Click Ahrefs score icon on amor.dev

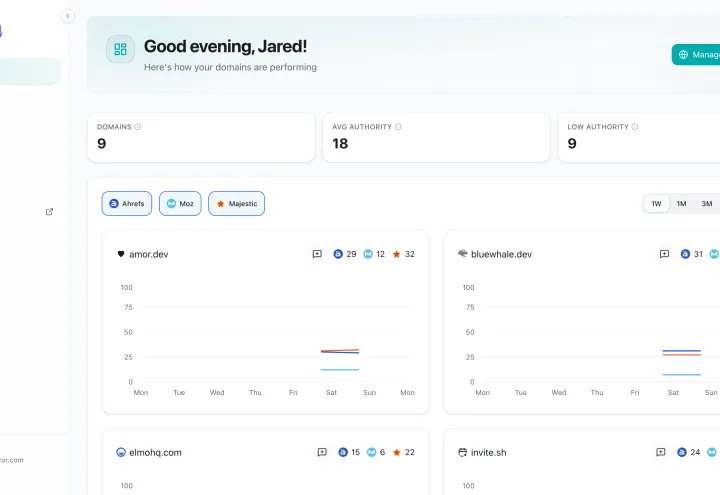pos(338,254)
